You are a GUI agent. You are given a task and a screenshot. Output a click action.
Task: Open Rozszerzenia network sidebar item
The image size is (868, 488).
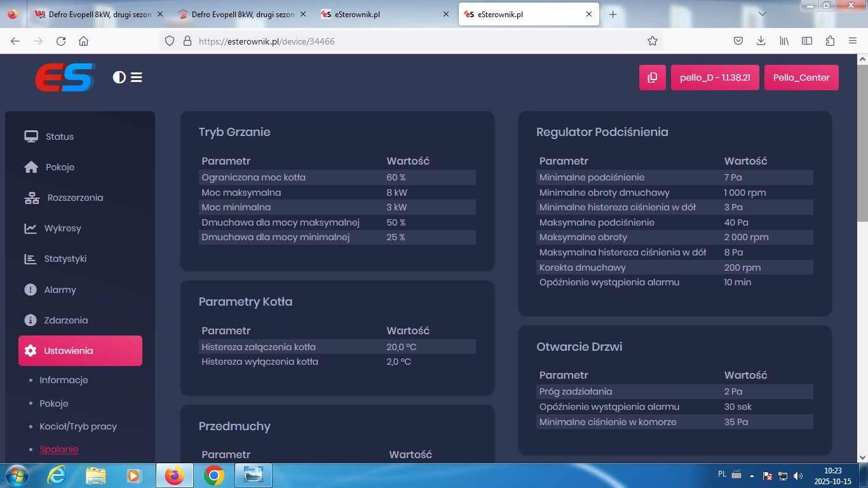(74, 198)
